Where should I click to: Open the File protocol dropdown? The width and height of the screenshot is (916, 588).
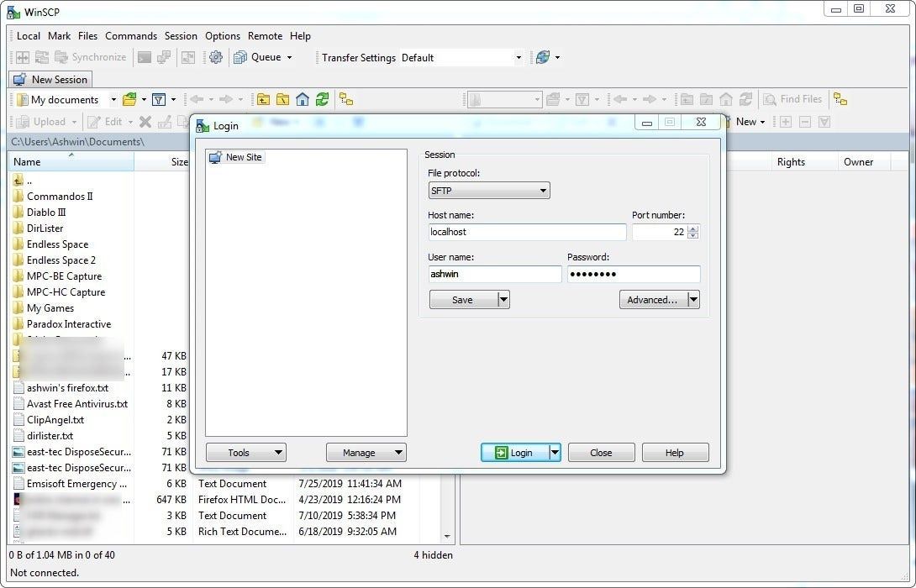click(542, 190)
